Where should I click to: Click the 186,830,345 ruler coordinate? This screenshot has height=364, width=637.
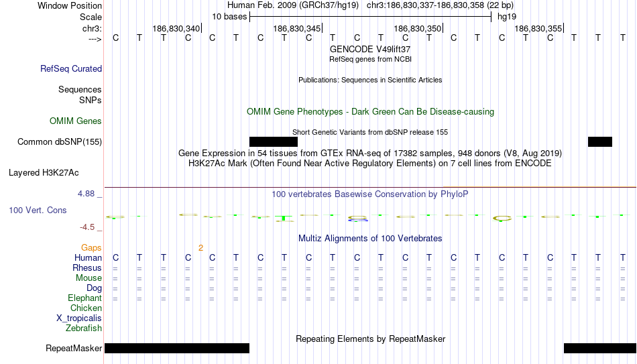point(297,28)
